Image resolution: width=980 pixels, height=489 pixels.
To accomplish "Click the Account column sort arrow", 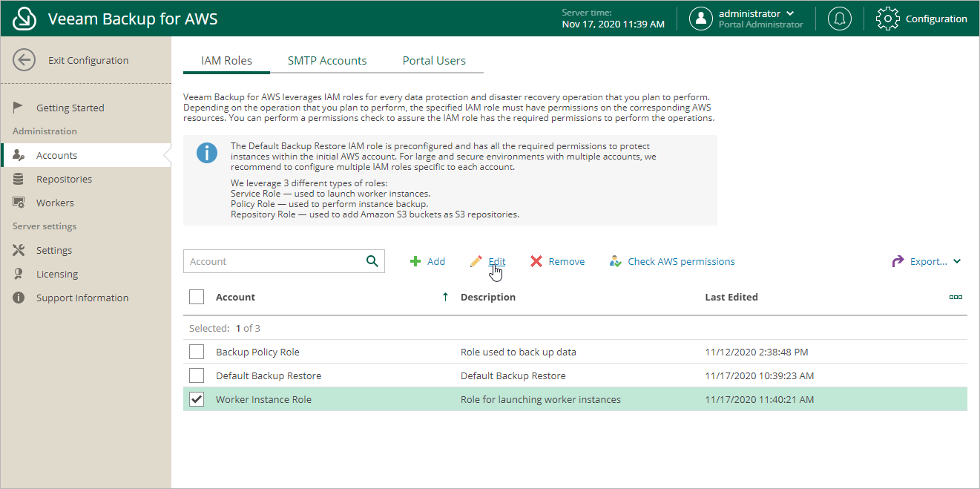I will click(445, 297).
